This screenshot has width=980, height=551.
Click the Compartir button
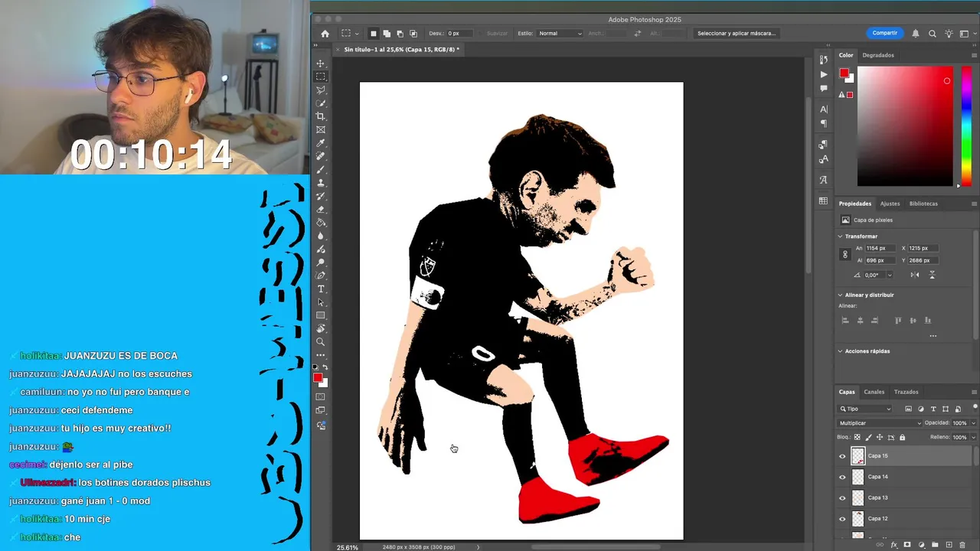click(884, 33)
